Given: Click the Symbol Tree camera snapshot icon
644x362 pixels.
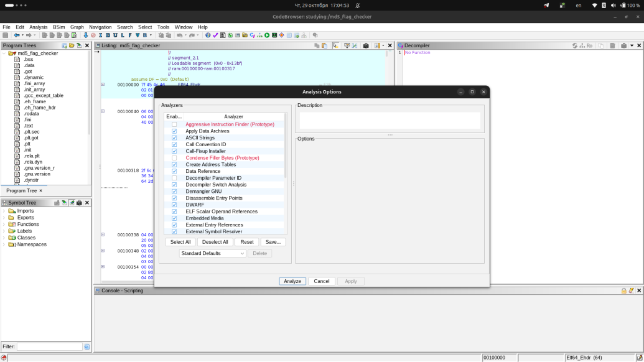Looking at the screenshot, I should 79,203.
